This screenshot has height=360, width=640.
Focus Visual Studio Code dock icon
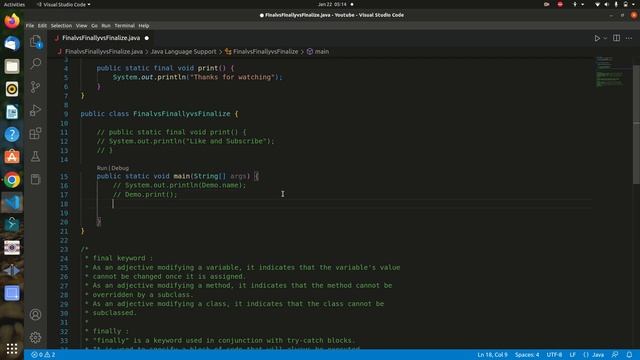12,202
